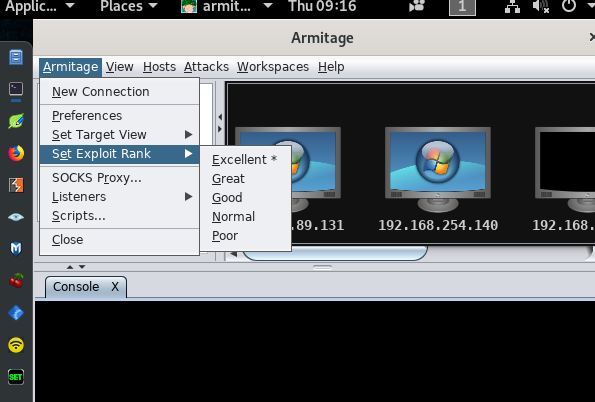The image size is (595, 402).
Task: Click the network status tray icon
Action: point(512,6)
